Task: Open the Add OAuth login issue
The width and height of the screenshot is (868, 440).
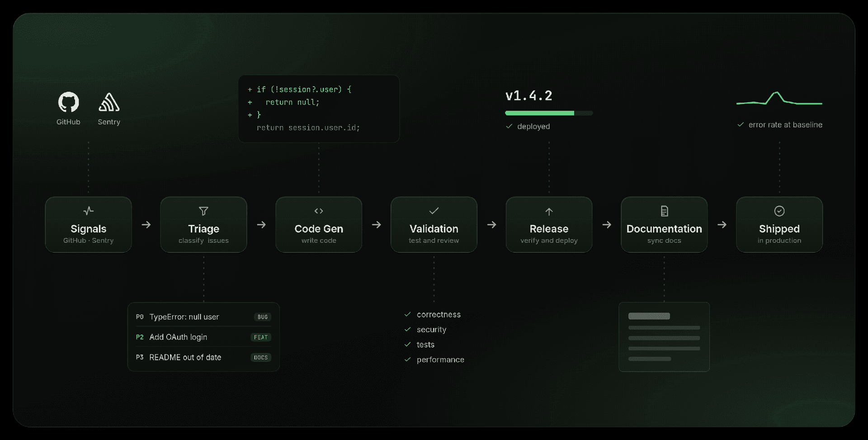Action: click(203, 337)
